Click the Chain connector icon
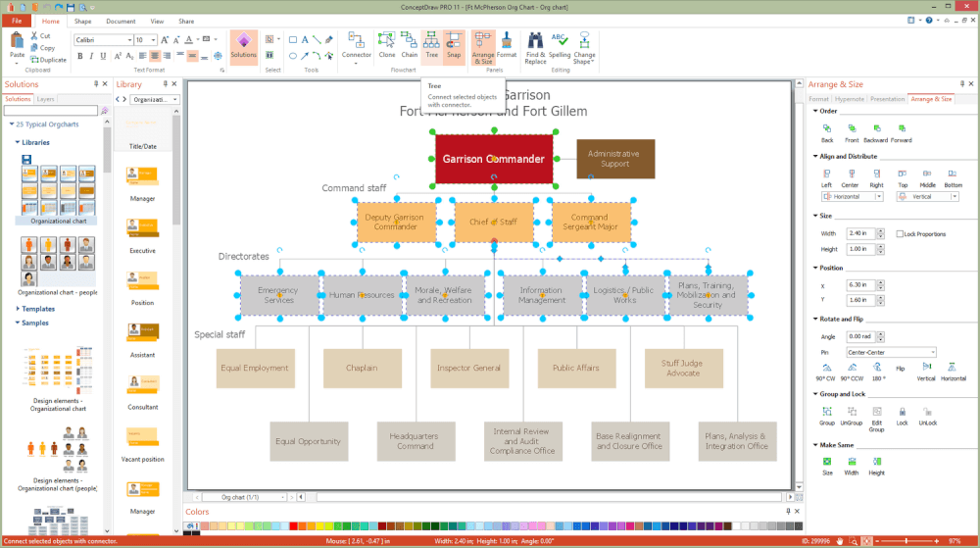 click(409, 46)
